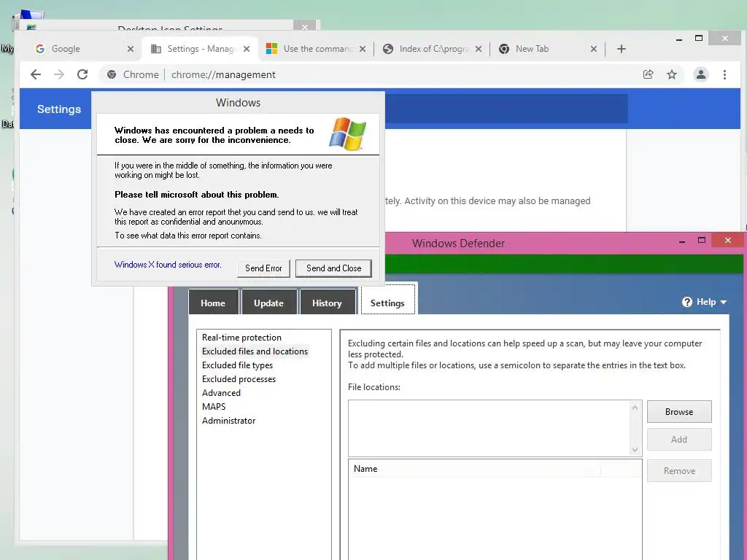
Task: Select Real-time protection setting
Action: (241, 338)
